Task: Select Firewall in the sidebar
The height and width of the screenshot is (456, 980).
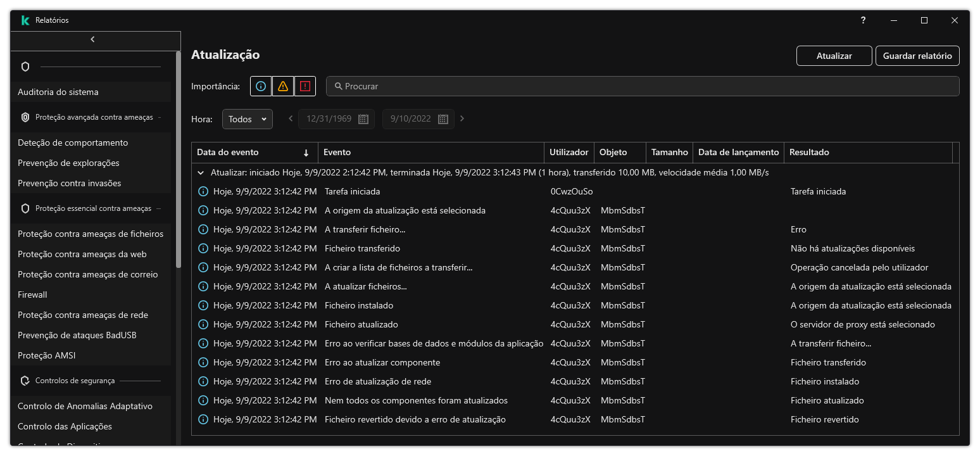Action: (32, 294)
